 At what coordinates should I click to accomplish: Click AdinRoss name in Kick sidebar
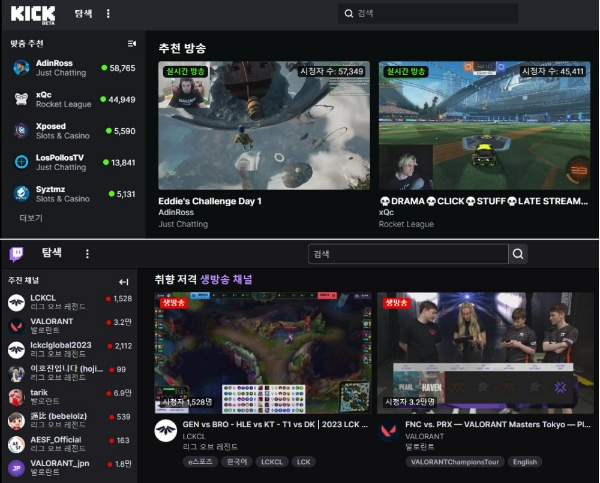click(54, 63)
